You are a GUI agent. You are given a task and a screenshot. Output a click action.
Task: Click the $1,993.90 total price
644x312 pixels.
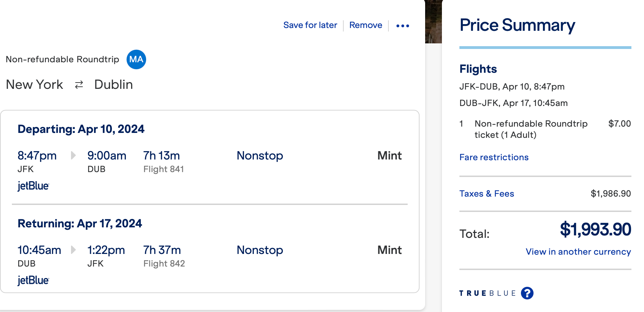click(595, 229)
